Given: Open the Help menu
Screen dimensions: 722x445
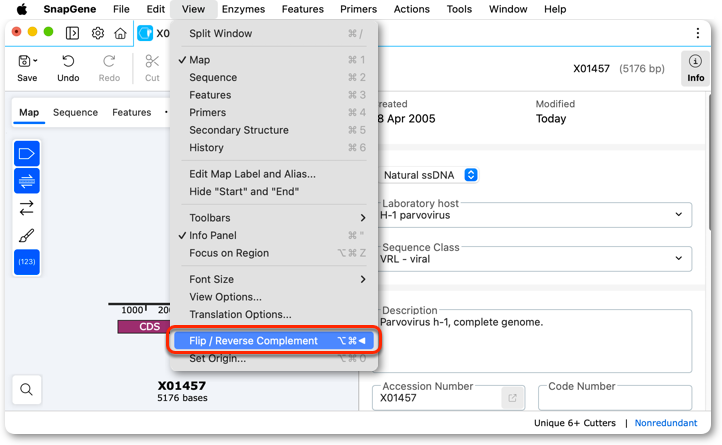Looking at the screenshot, I should pos(555,9).
